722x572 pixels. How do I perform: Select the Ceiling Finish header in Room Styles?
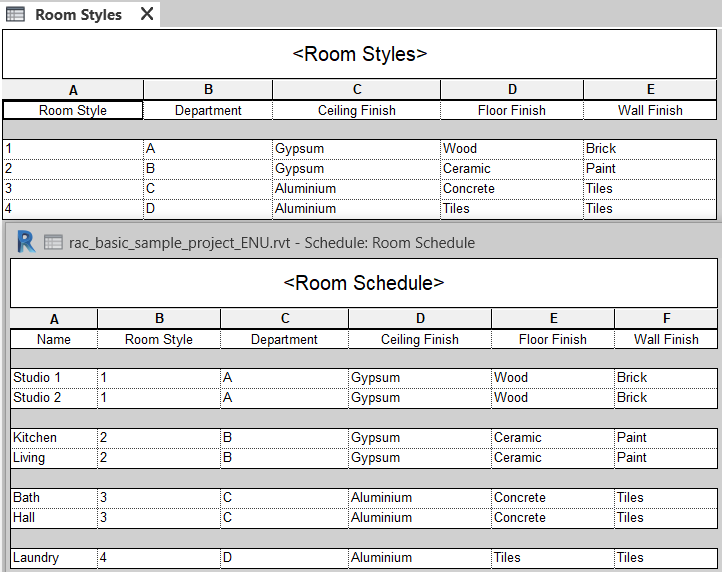[x=357, y=111]
